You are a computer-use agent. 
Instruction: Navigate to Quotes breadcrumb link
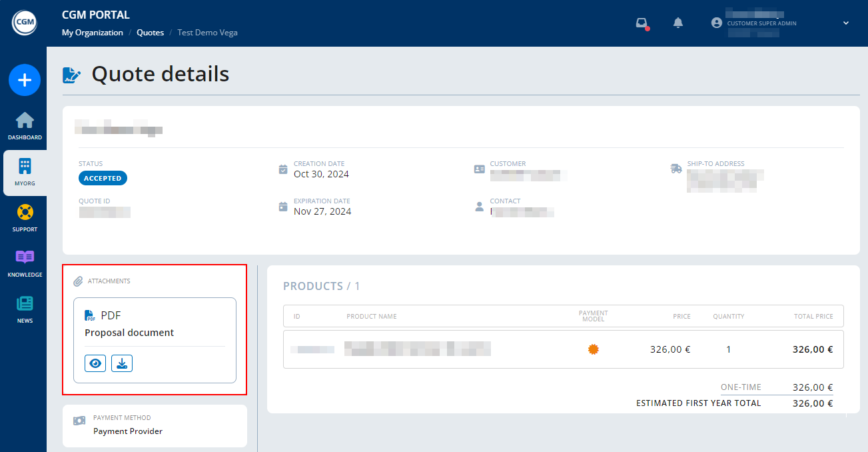tap(150, 33)
